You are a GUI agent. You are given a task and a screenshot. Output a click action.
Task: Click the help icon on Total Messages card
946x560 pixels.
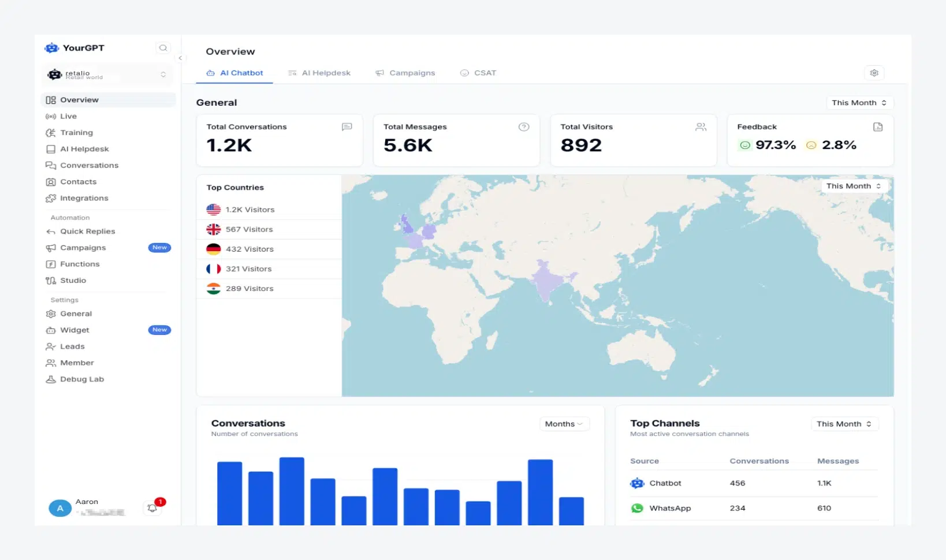pyautogui.click(x=524, y=127)
